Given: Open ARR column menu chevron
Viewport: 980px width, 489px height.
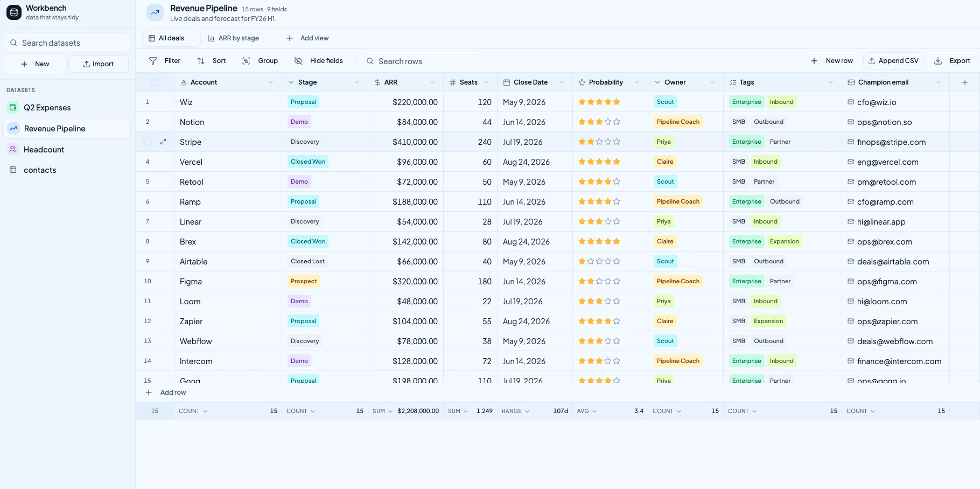Looking at the screenshot, I should point(432,82).
